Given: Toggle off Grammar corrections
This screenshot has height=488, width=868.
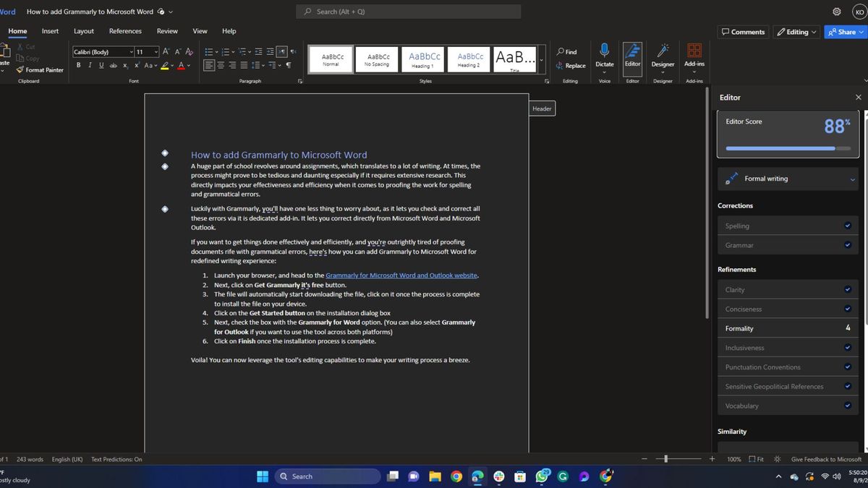Looking at the screenshot, I should (x=847, y=245).
